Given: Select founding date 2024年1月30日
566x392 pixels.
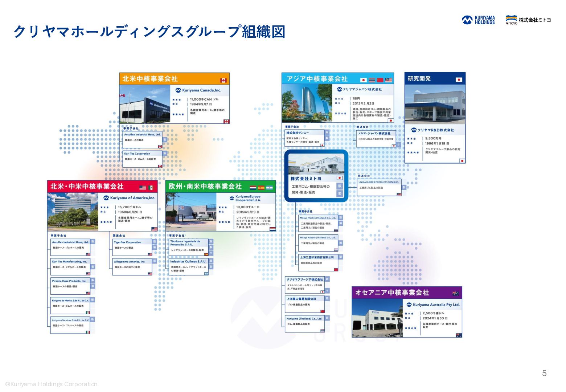Looking at the screenshot, I should (435, 318).
